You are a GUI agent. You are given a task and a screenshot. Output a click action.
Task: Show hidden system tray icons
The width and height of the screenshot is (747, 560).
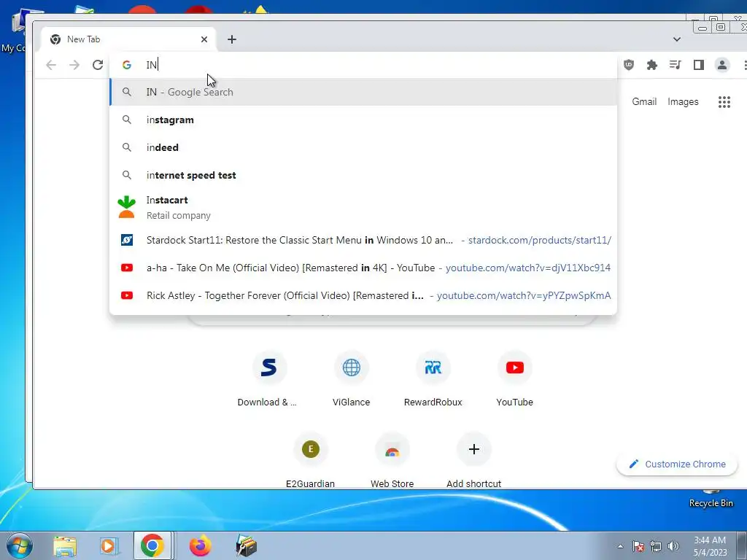pos(620,546)
